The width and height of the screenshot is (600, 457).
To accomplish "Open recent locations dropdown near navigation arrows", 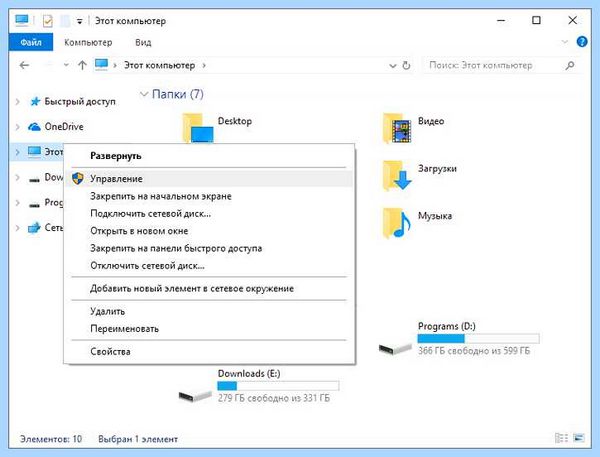I will click(x=66, y=65).
